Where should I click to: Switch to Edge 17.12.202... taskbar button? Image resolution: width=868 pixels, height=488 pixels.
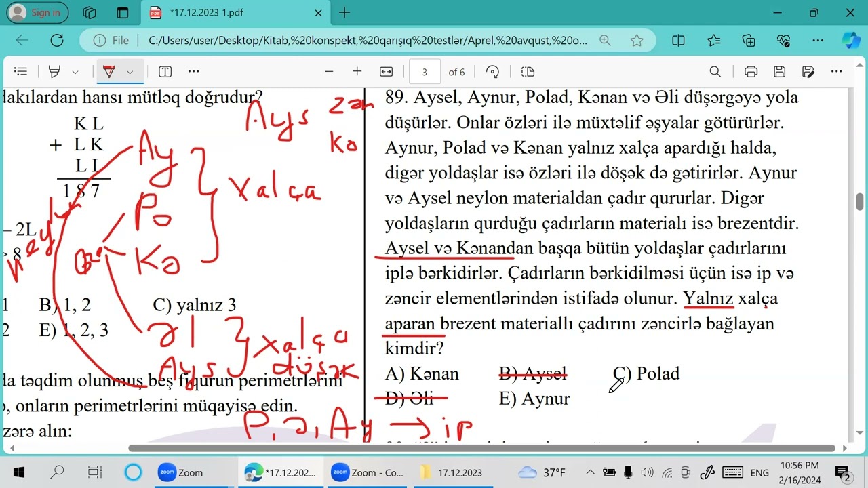[281, 472]
